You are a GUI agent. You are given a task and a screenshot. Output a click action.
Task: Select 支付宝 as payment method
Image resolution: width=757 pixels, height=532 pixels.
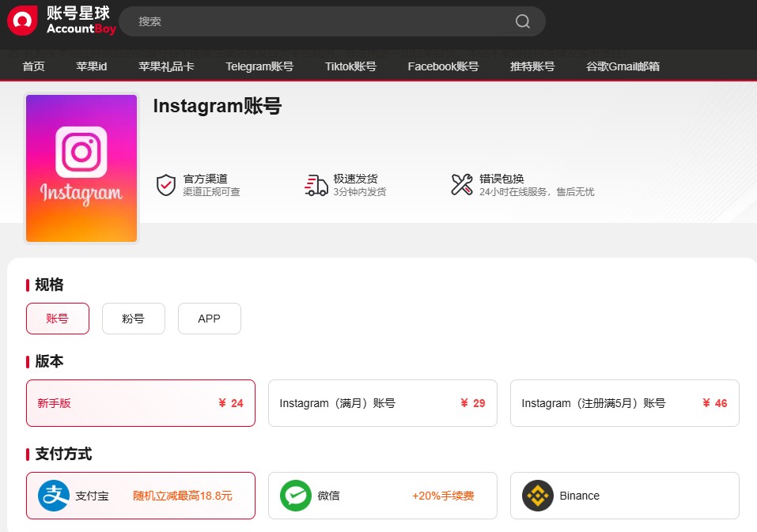click(141, 496)
